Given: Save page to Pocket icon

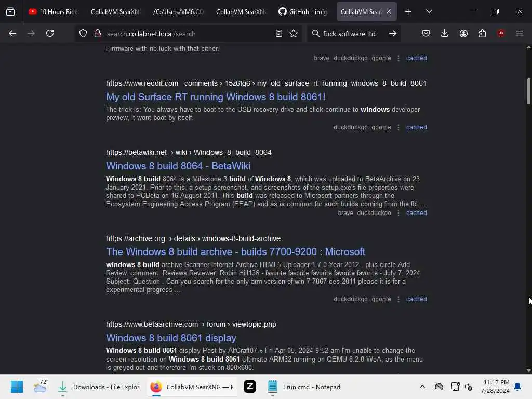Looking at the screenshot, I should click(426, 33).
